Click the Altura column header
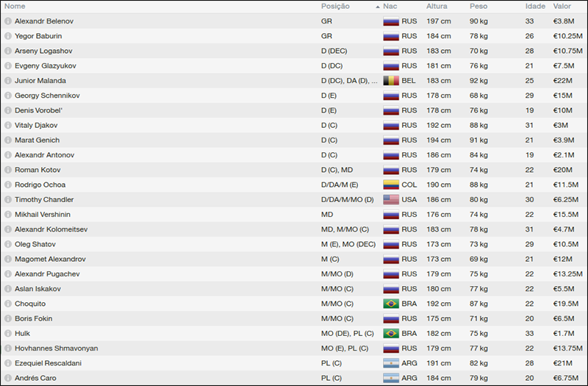Screen dimensions: 588x386 [x=437, y=6]
